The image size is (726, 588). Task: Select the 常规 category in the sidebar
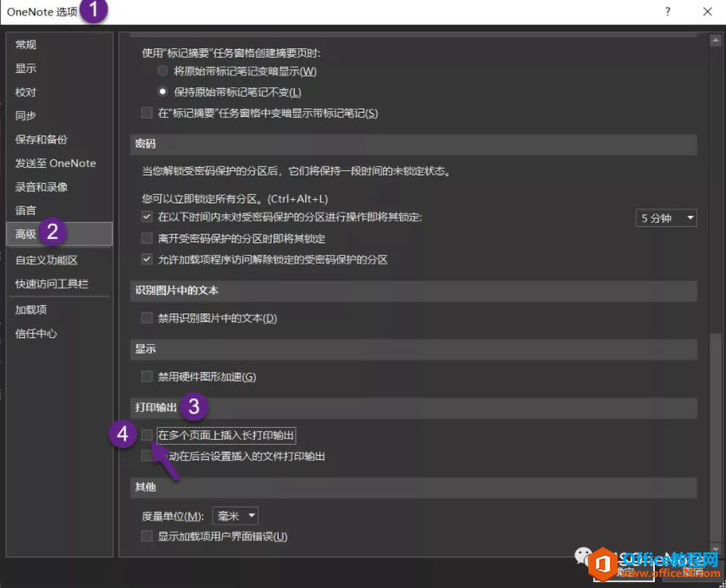(x=26, y=44)
